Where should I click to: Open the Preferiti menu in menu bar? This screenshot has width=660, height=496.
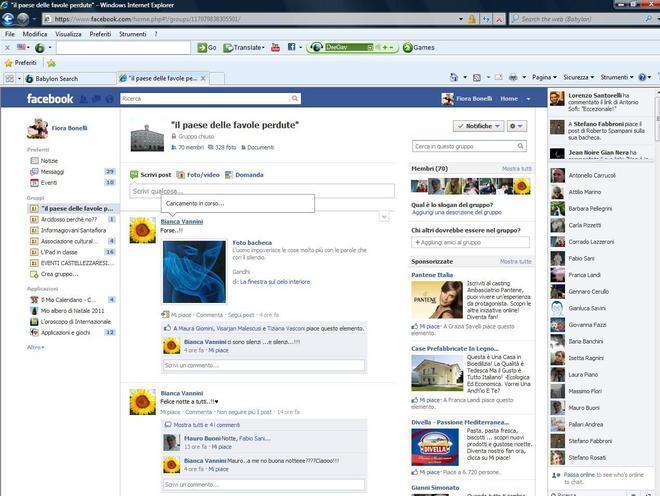[x=100, y=34]
